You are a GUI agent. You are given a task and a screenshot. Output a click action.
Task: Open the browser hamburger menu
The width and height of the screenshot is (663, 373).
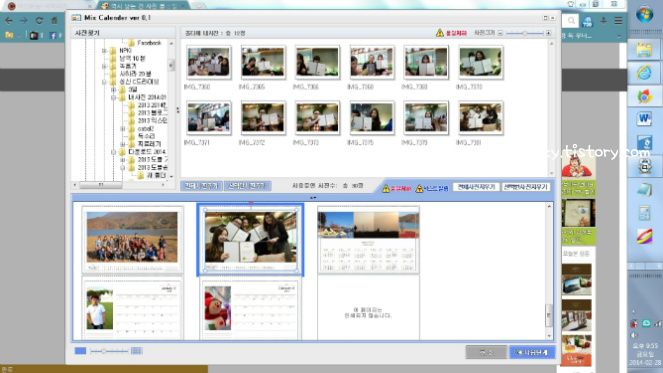[618, 20]
